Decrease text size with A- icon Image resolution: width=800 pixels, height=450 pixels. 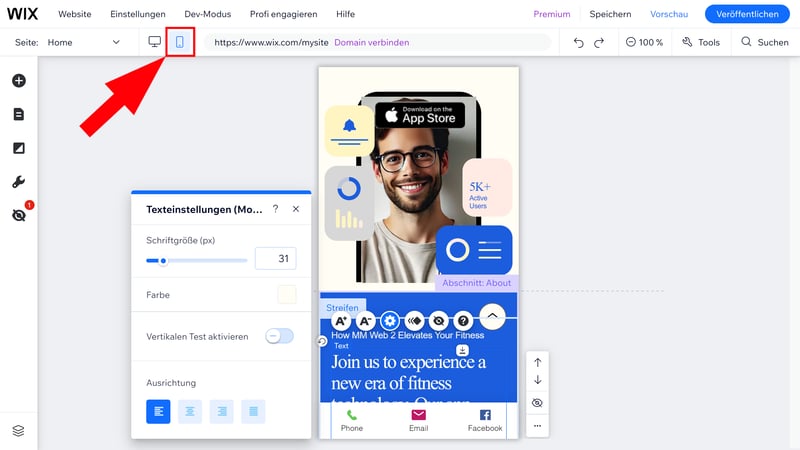(365, 321)
